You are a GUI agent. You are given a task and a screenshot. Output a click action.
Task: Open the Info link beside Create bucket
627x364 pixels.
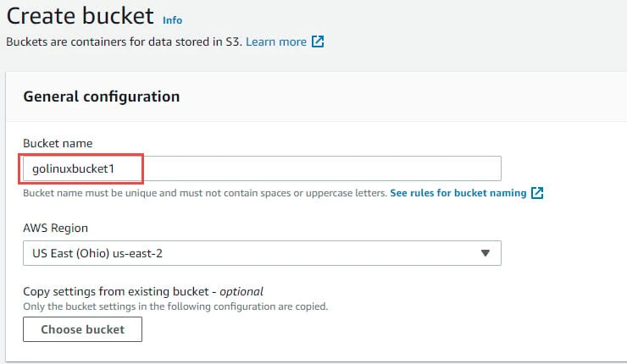[x=172, y=19]
